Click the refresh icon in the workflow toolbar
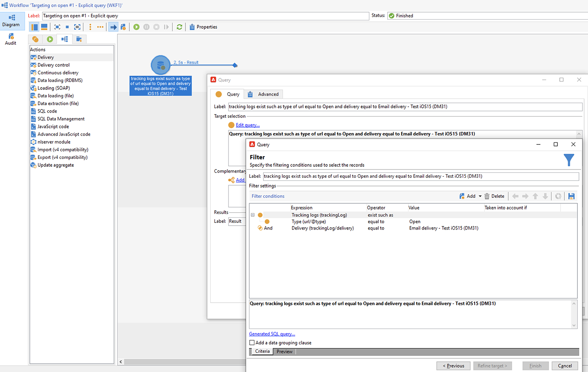588x372 pixels. click(x=180, y=27)
